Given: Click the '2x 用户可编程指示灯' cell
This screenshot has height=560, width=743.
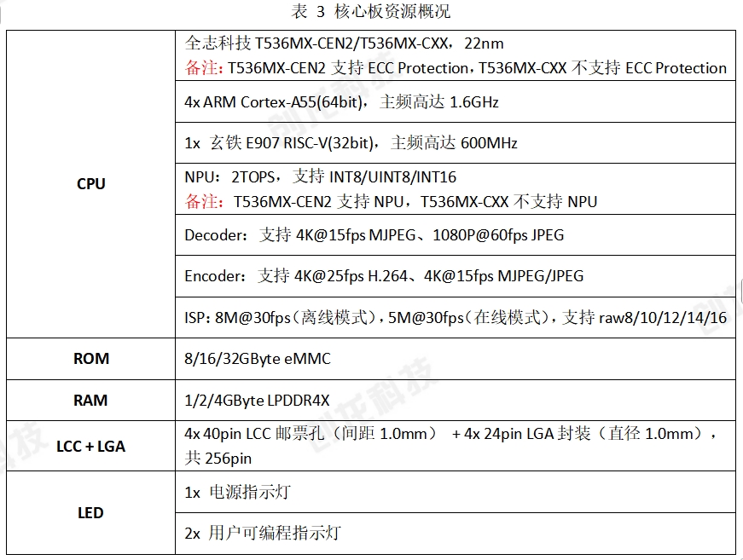Looking at the screenshot, I should (456, 534).
